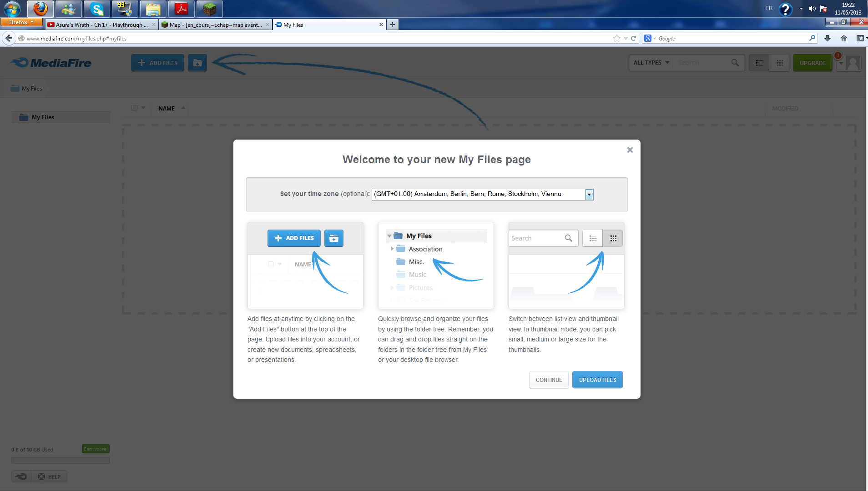Click the Earn more! button
Image resolution: width=868 pixels, height=491 pixels.
click(96, 449)
